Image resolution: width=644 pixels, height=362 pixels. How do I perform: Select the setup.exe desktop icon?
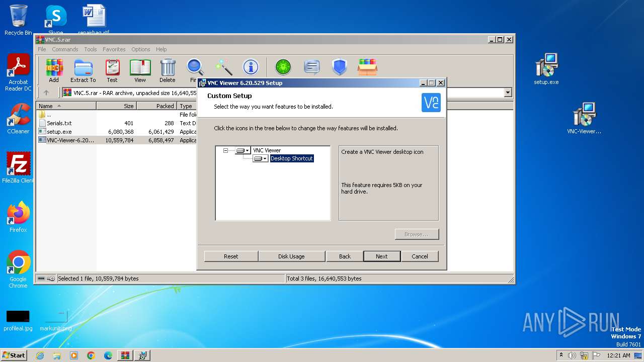(546, 69)
